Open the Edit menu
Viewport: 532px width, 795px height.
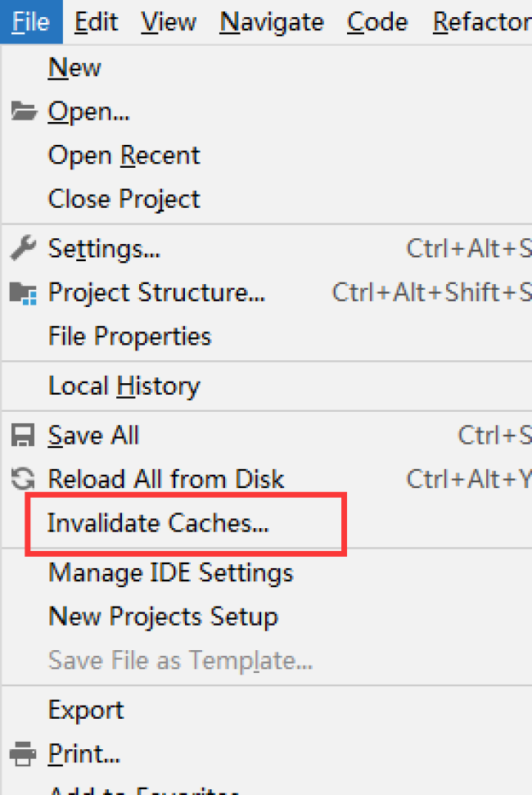pyautogui.click(x=97, y=22)
